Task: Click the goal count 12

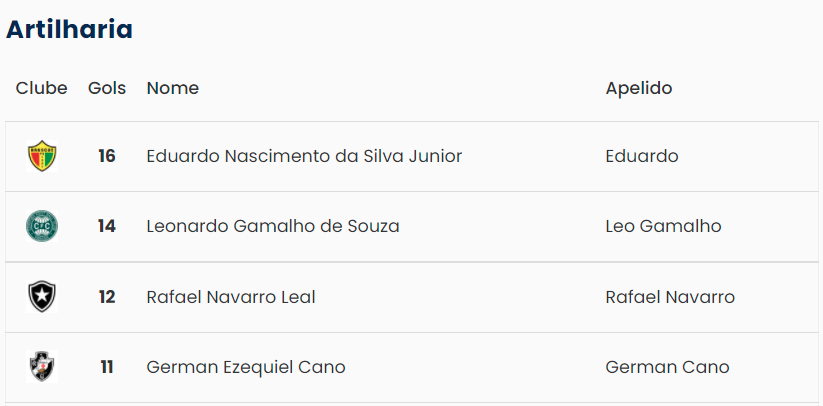Action: point(107,297)
